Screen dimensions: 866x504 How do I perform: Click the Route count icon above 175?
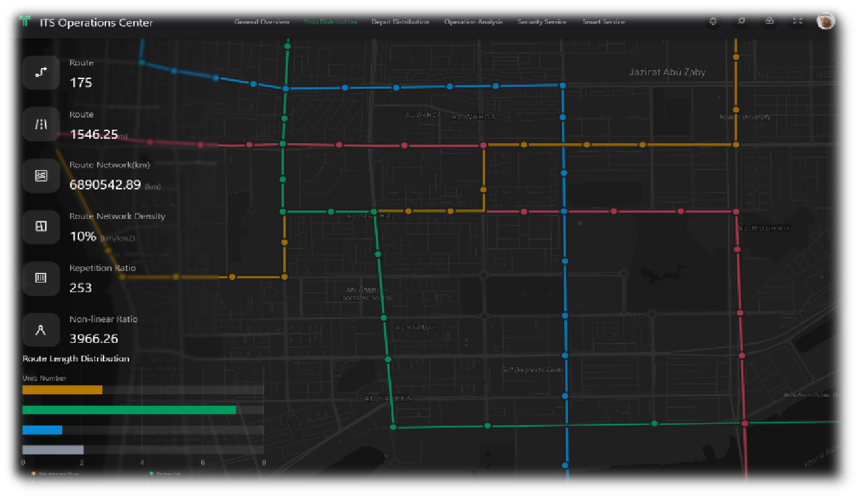(41, 73)
